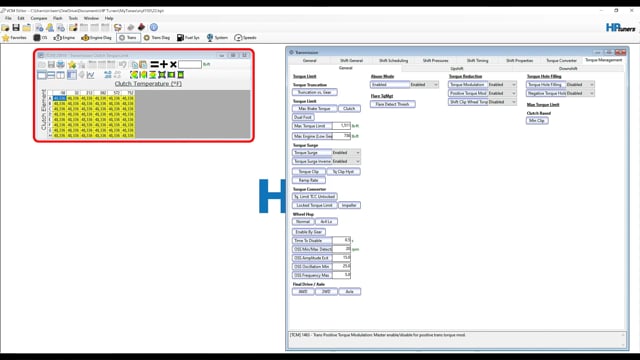640x360 pixels.
Task: Open the Dual Foot table
Action: point(303,117)
